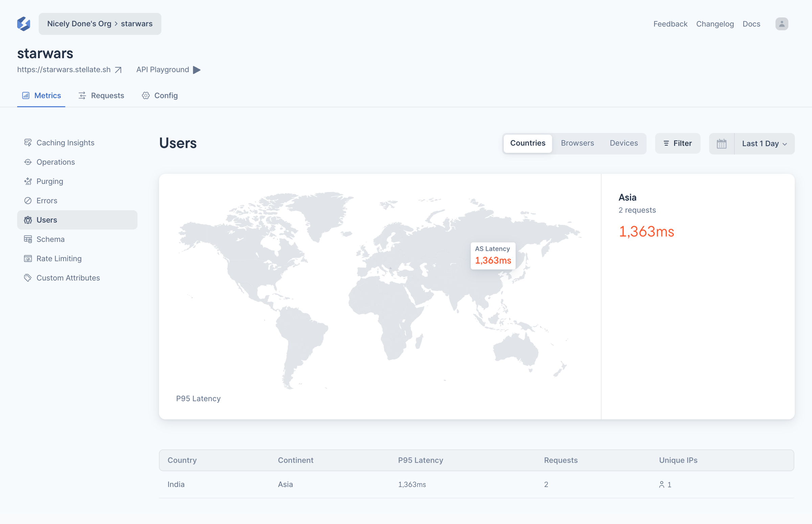Open the Feedback link
The height and width of the screenshot is (524, 812).
click(x=670, y=24)
